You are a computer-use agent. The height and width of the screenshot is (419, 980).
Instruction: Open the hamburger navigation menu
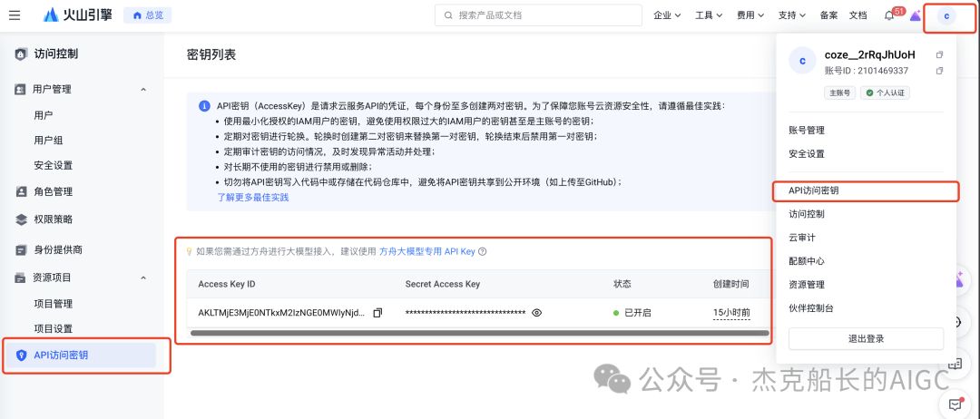(x=15, y=15)
